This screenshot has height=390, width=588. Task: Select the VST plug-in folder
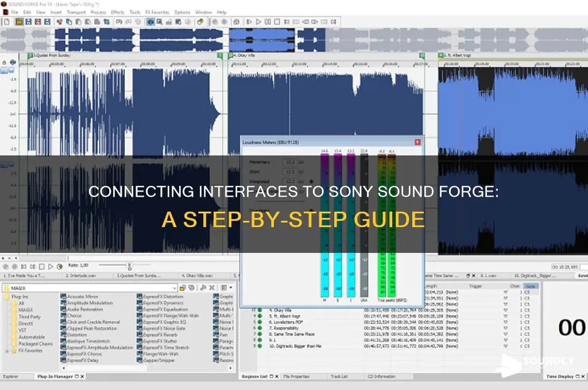pyautogui.click(x=22, y=330)
